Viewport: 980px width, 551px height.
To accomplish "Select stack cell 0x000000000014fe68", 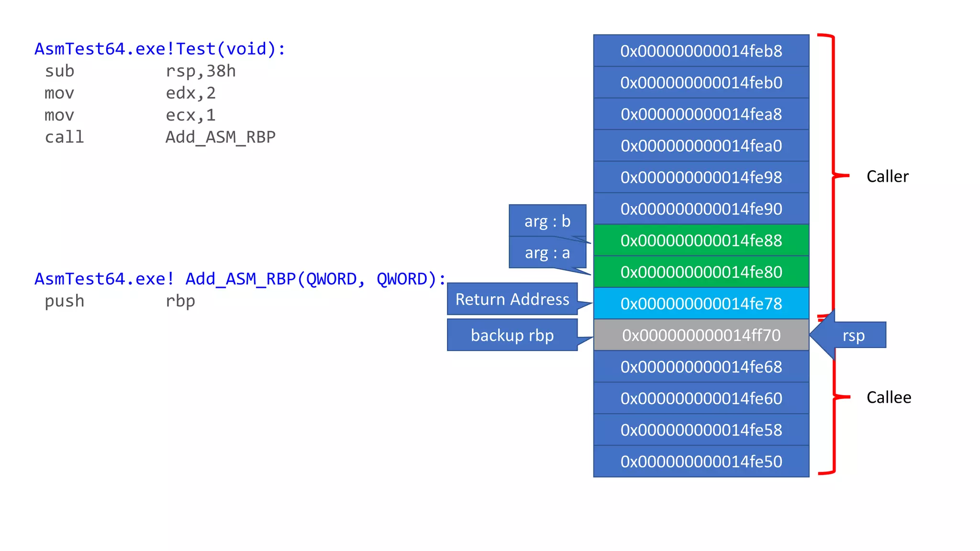I will 701,367.
